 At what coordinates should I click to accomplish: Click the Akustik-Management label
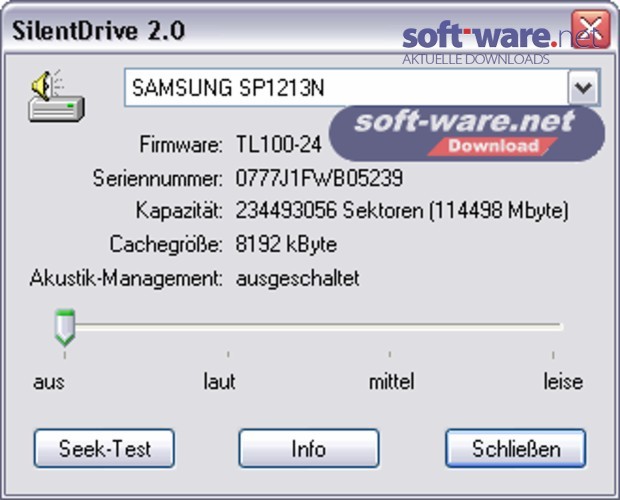click(126, 278)
